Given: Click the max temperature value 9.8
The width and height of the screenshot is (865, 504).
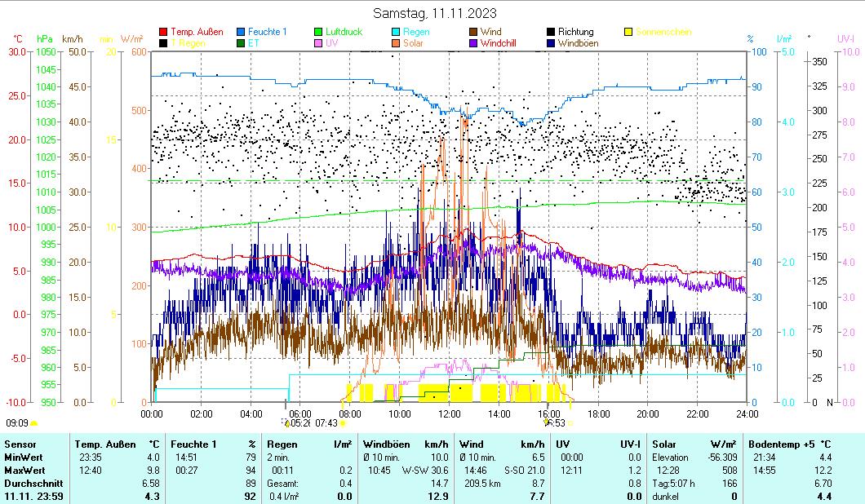Looking at the screenshot, I should click(x=153, y=471).
